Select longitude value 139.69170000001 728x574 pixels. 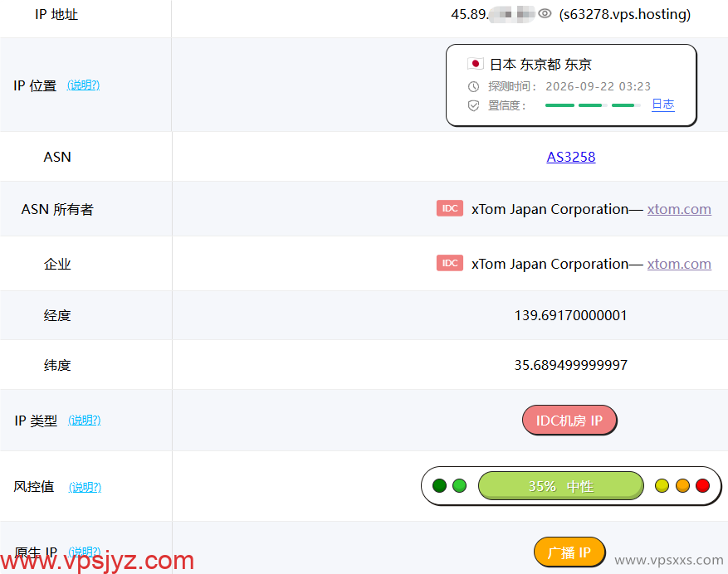click(570, 315)
